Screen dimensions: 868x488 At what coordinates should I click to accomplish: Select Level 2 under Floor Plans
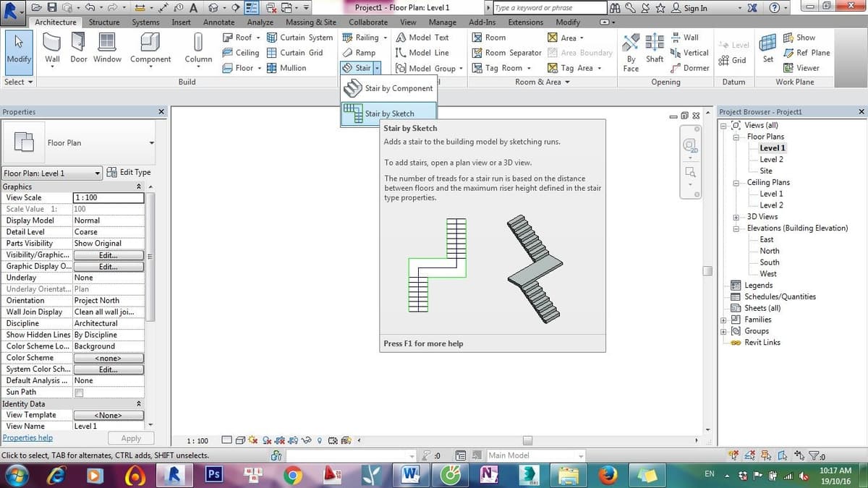771,160
